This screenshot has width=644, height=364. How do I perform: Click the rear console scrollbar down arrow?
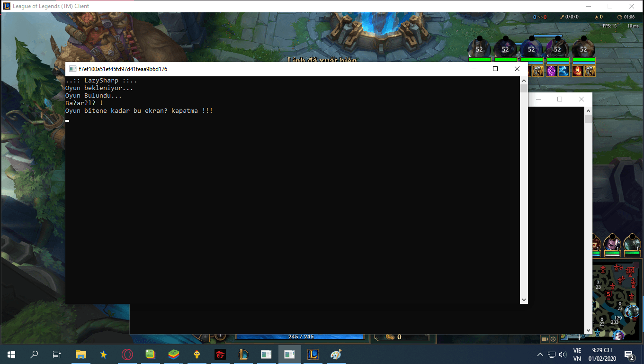point(588,330)
